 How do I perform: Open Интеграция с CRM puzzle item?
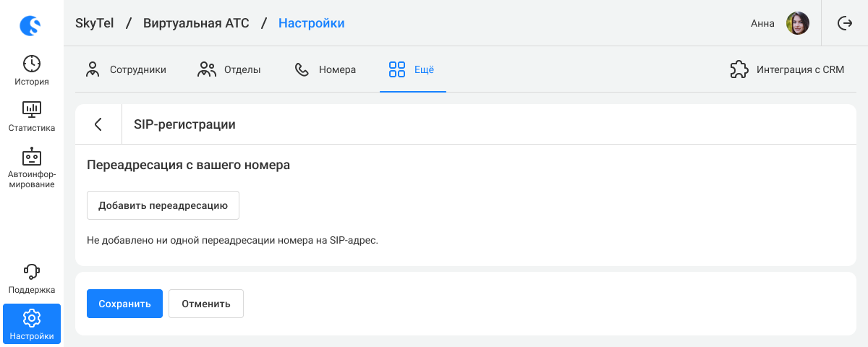[787, 70]
